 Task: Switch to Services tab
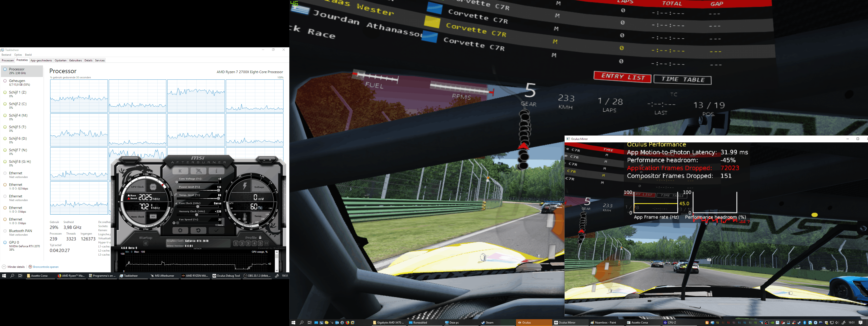coord(100,60)
